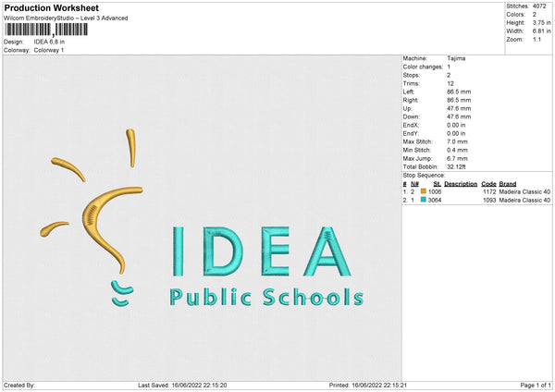555x392 pixels.
Task: Click the design name 'IDEA 6.8 in'
Action: pyautogui.click(x=49, y=42)
